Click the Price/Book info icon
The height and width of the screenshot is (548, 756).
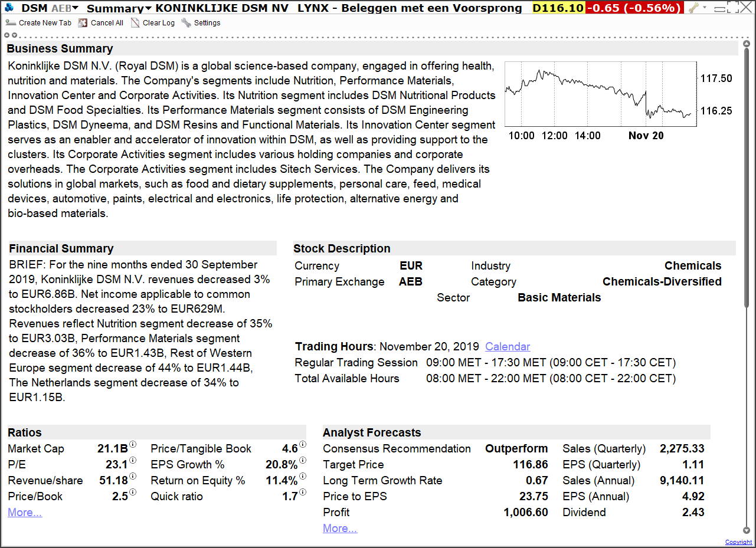[133, 492]
